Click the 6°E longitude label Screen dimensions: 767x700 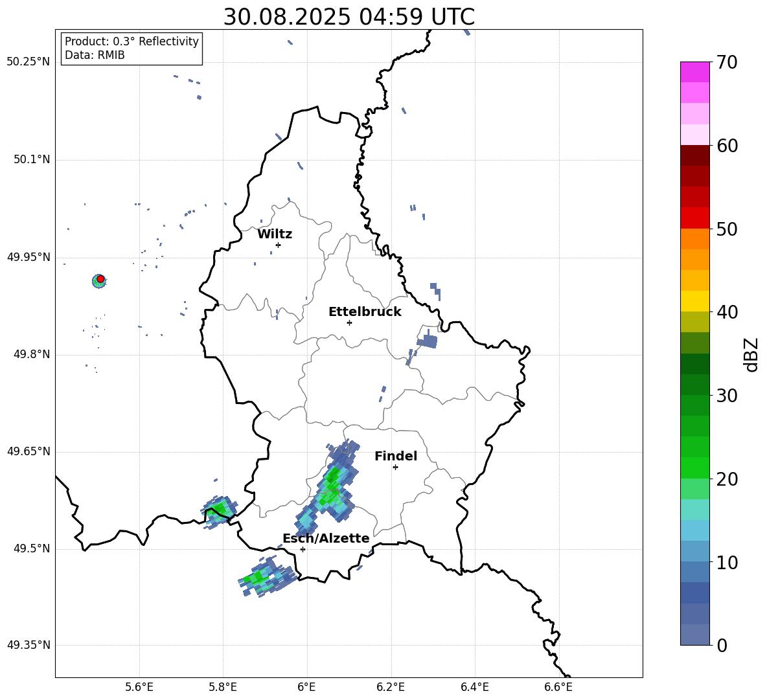coord(306,687)
